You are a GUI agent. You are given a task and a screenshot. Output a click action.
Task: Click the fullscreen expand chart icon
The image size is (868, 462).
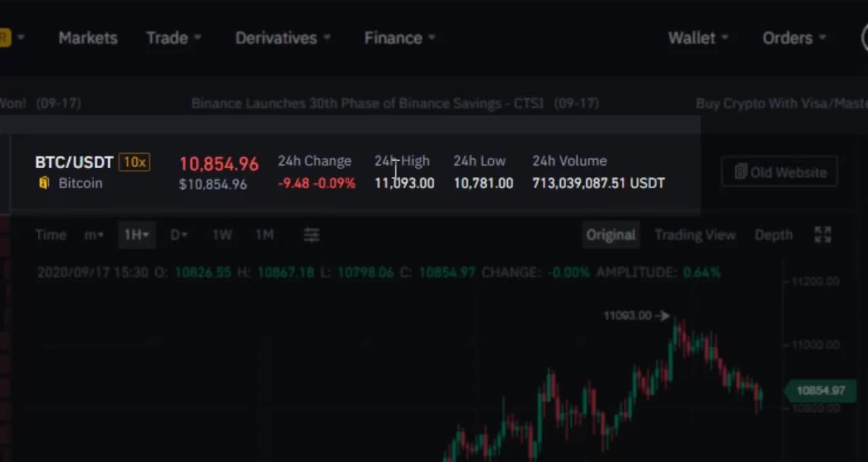tap(822, 235)
